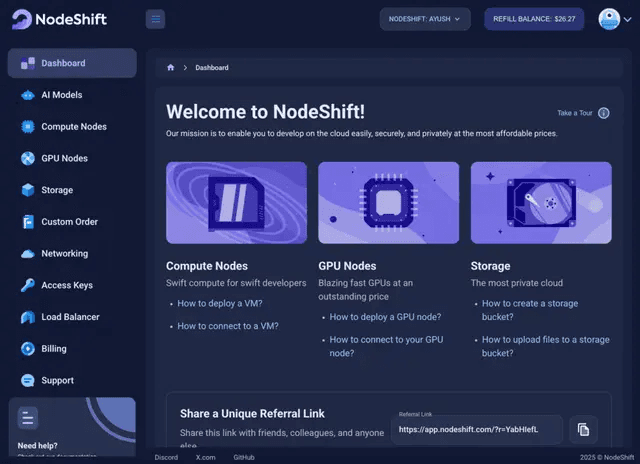Click the 'Share a Unique Referral Link' heading
Viewport: 640px width, 464px height.
click(252, 414)
